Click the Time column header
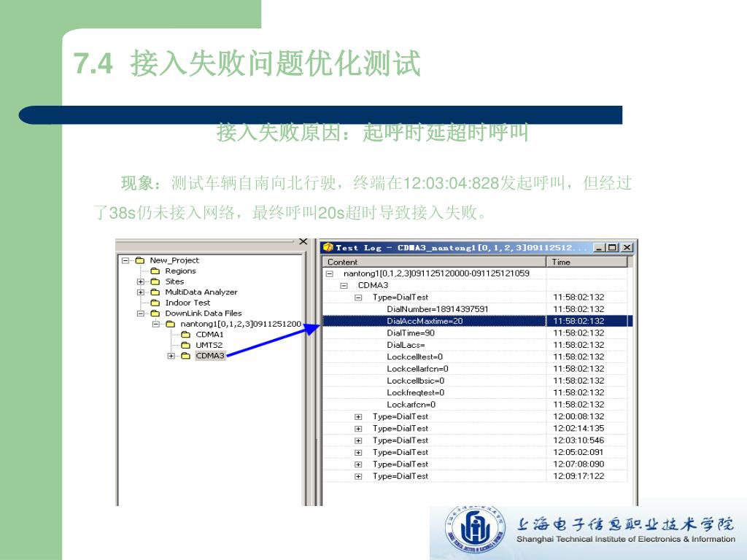Image resolution: width=747 pixels, height=560 pixels. tap(587, 262)
